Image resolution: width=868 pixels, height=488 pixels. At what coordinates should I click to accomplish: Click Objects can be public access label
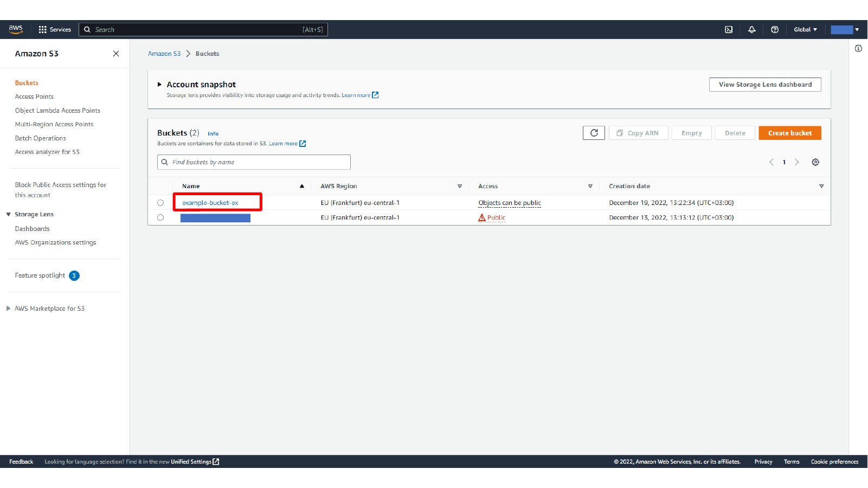[510, 203]
